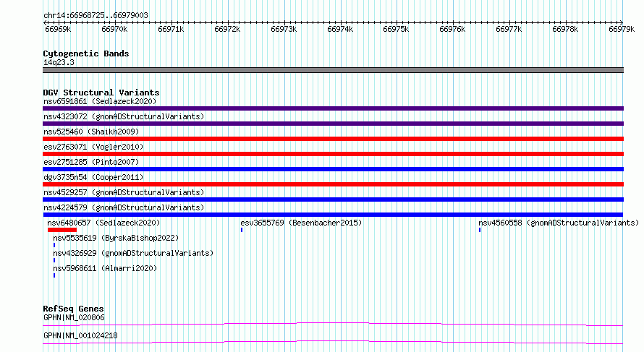Click the 66979k ruler position
This screenshot has width=644, height=352.
(622, 29)
